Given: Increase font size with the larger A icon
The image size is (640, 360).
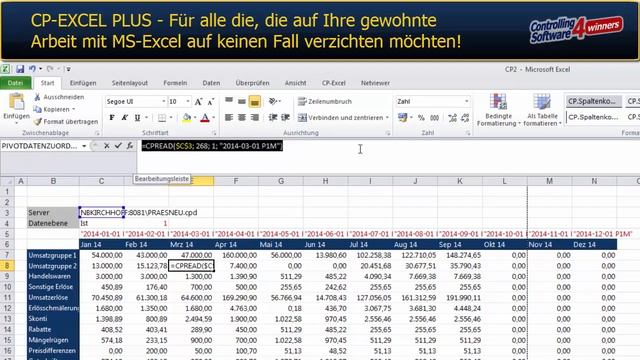Looking at the screenshot, I should (x=198, y=102).
